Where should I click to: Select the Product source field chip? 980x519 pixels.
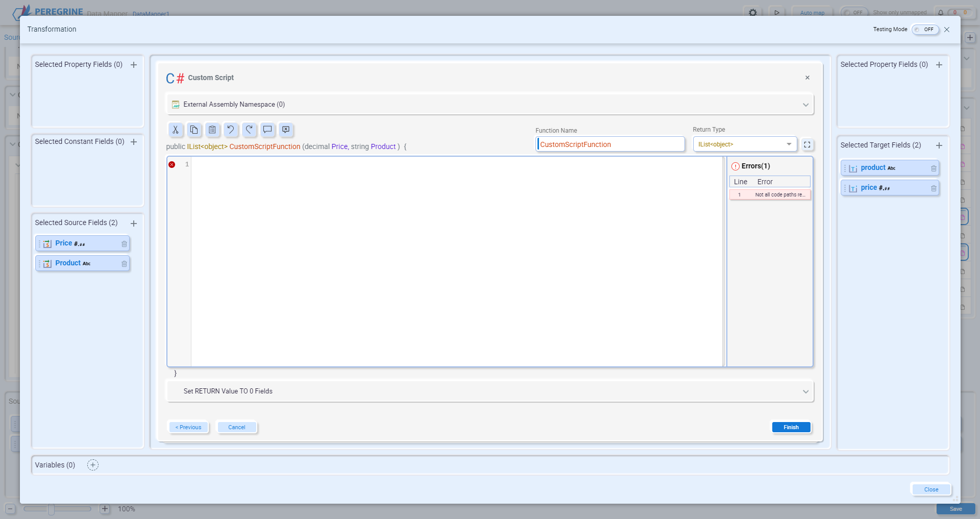click(x=82, y=263)
